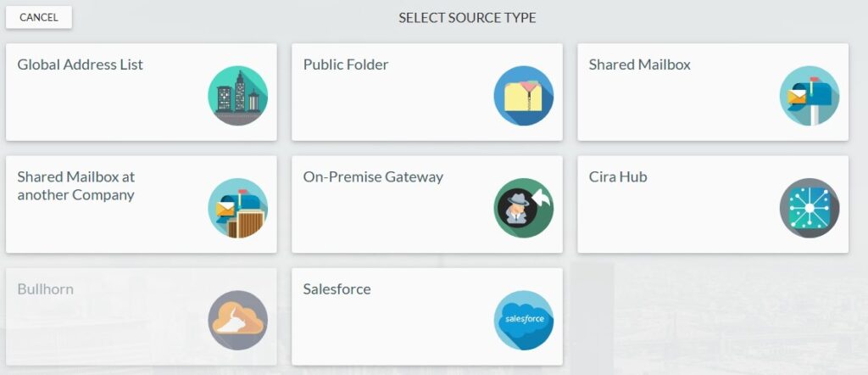The height and width of the screenshot is (375, 868).
Task: Click the Shared Mailbox at another Company icon
Action: [x=237, y=208]
